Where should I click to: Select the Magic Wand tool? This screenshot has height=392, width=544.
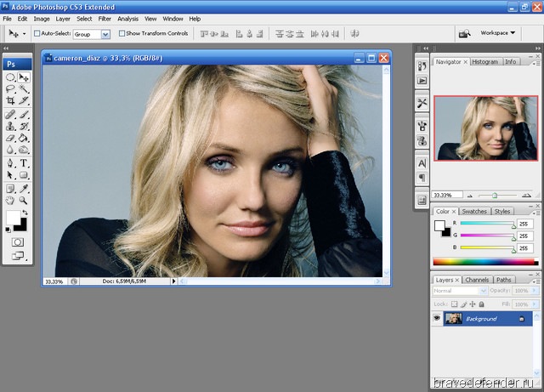24,88
